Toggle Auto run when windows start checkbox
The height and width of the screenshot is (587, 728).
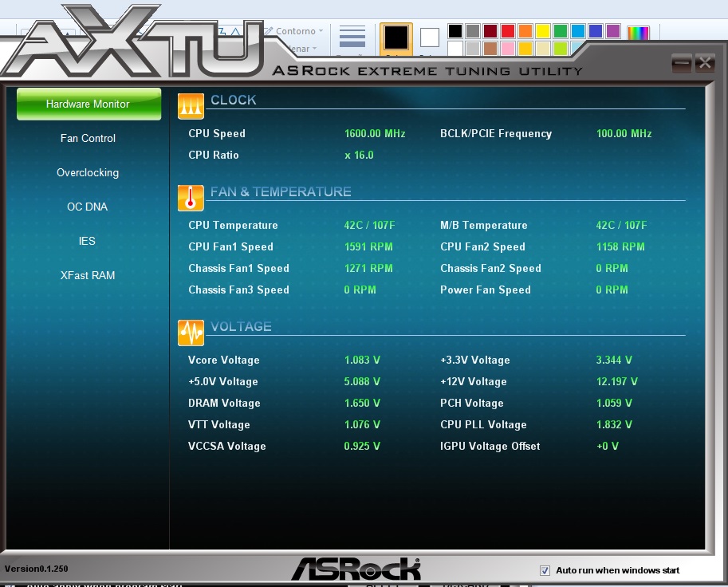pos(545,570)
